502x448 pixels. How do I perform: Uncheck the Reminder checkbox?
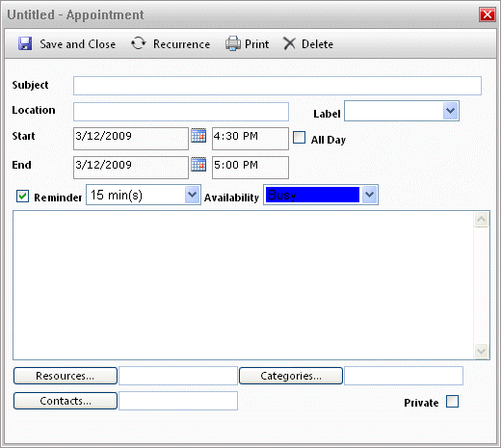[22, 196]
